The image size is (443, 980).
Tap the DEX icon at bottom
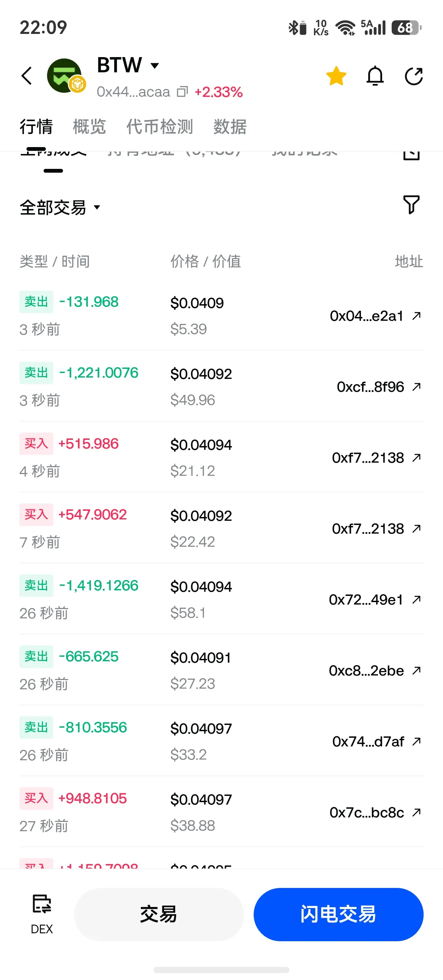point(42,914)
